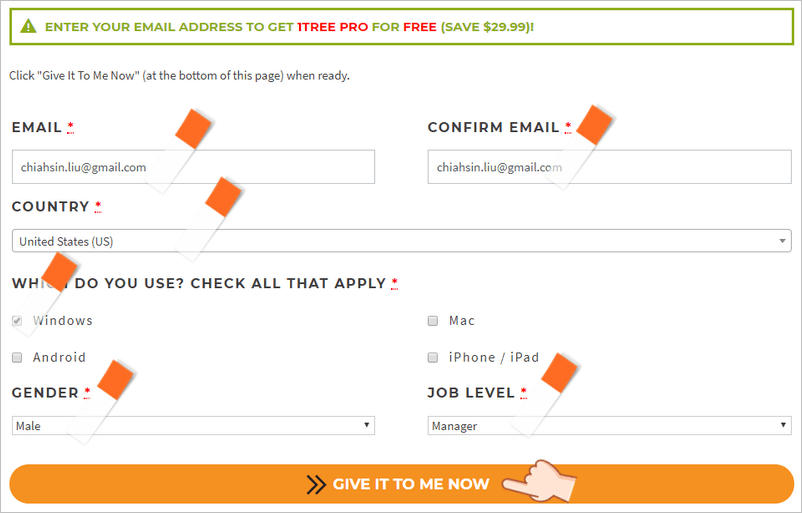The height and width of the screenshot is (513, 802).
Task: Click the green promo banner for 1Tree Pro
Action: point(402,27)
